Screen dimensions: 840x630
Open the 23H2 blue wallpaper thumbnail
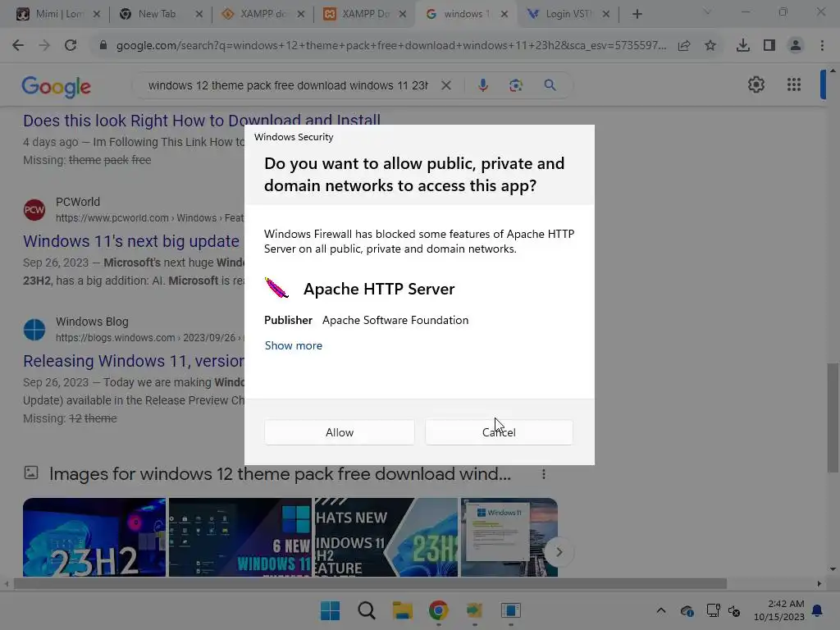94,537
